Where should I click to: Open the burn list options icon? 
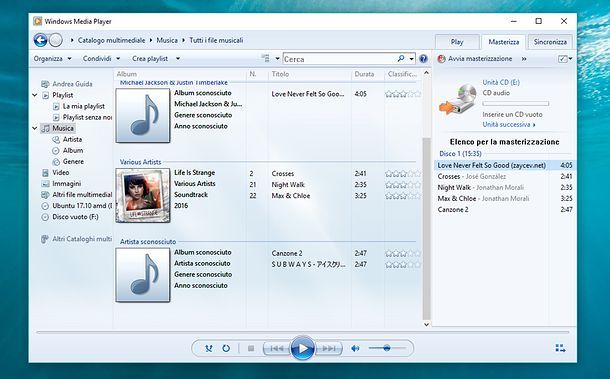pyautogui.click(x=563, y=59)
